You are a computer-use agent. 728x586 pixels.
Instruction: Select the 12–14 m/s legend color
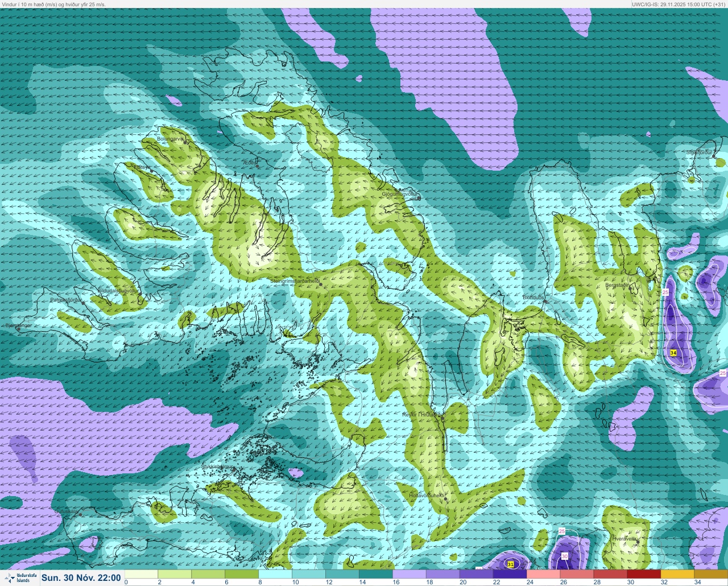(x=342, y=574)
